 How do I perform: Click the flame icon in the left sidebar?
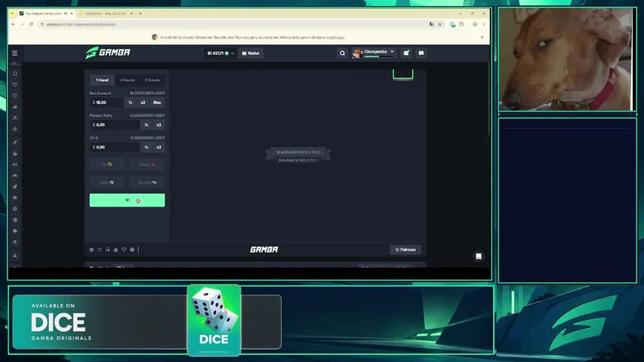[x=15, y=242]
